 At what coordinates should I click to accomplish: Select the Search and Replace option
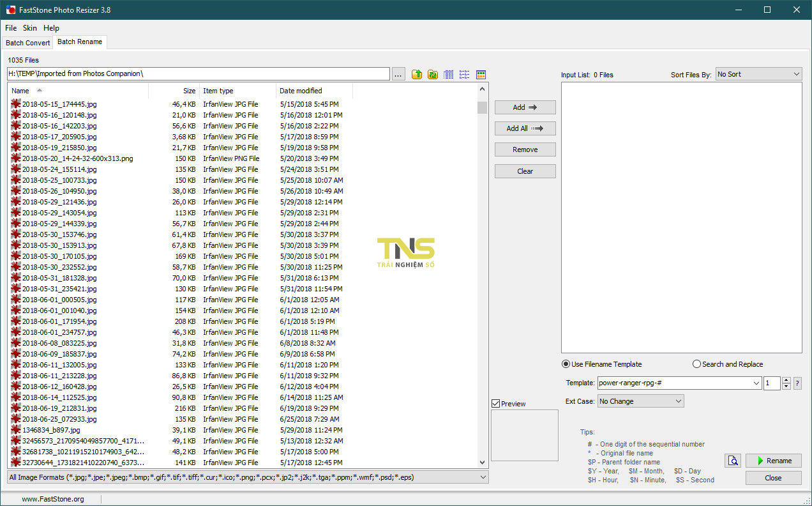[x=696, y=364]
